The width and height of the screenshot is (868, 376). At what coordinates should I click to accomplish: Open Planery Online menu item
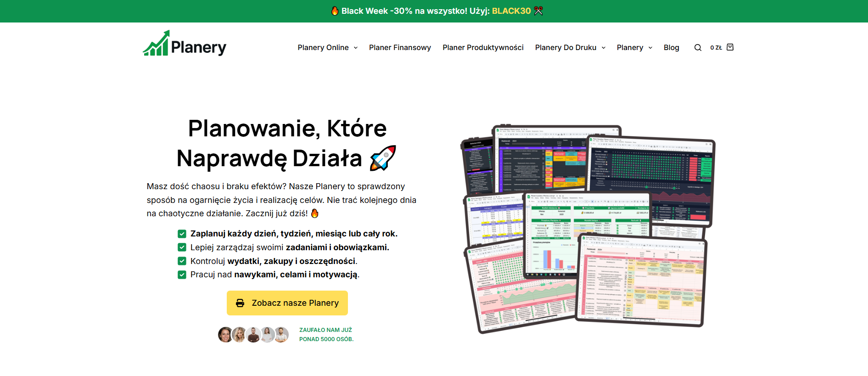coord(323,48)
